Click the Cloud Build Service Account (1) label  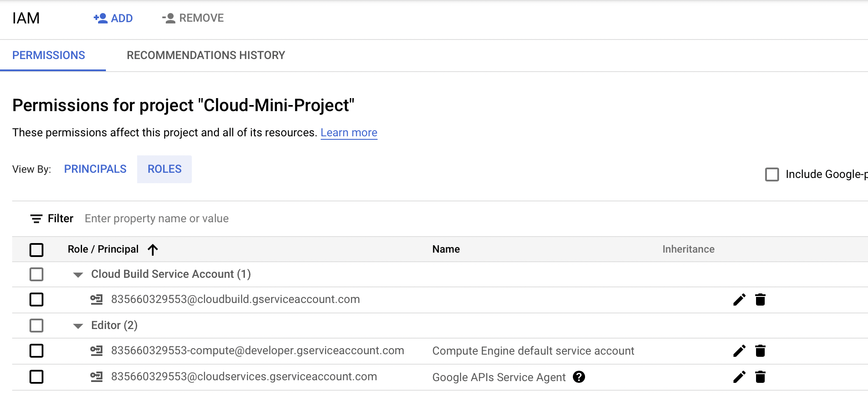(171, 274)
